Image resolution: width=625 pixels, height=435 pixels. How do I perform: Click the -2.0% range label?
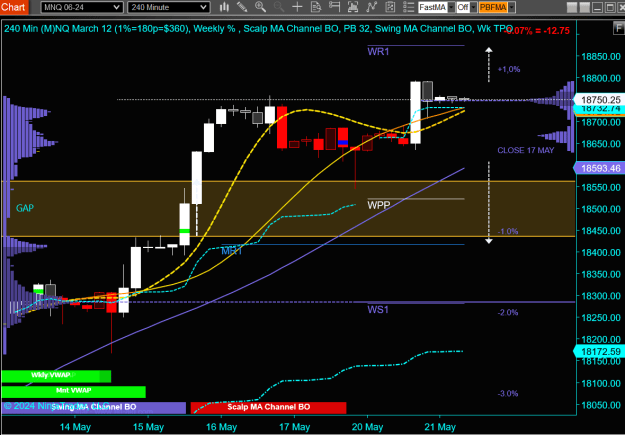508,313
